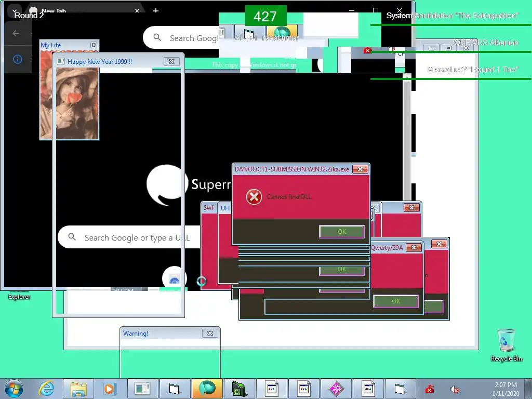
Task: Go back with the browser back arrow
Action: [x=16, y=33]
